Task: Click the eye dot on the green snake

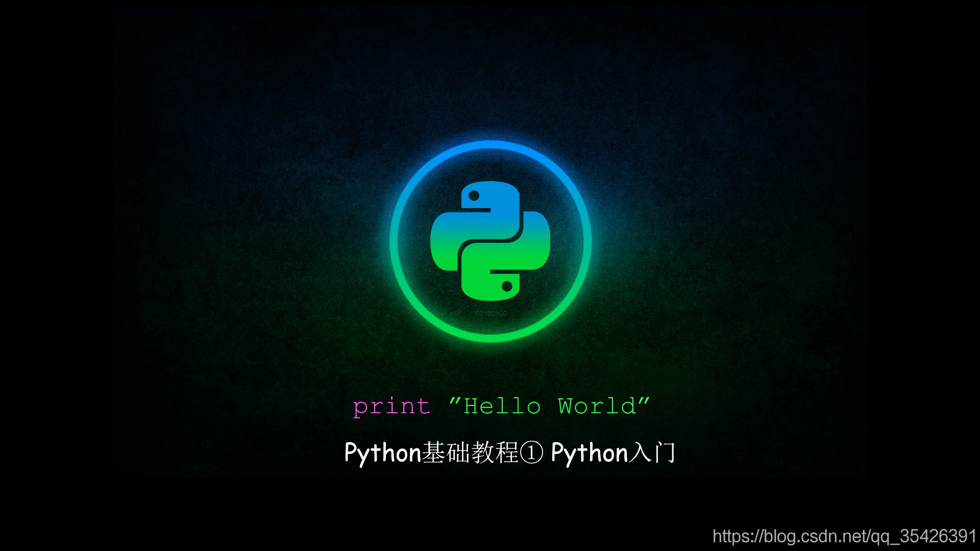Action: click(x=507, y=286)
